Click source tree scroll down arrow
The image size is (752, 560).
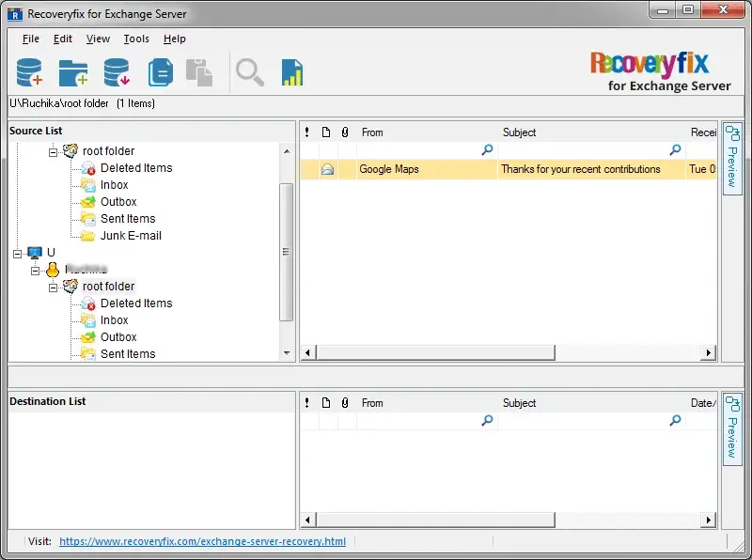(x=287, y=353)
